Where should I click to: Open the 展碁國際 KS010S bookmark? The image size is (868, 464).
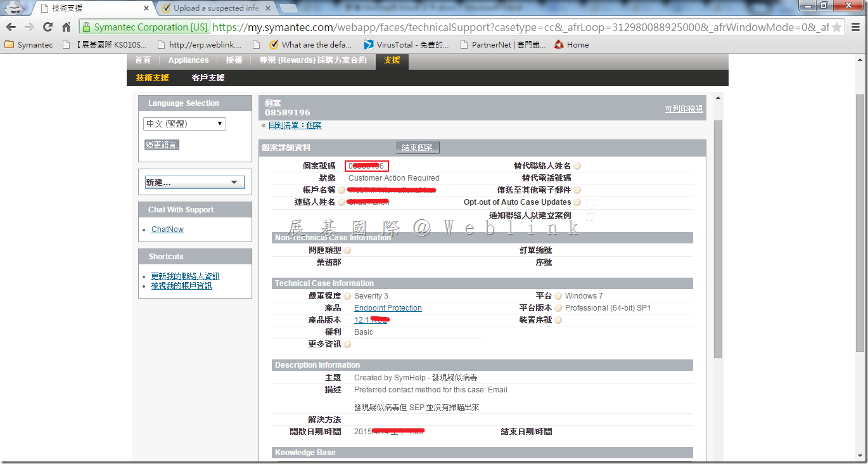[x=105, y=45]
